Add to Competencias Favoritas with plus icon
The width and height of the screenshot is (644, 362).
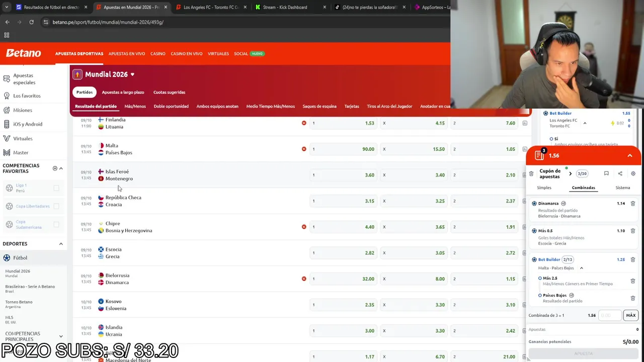55,168
